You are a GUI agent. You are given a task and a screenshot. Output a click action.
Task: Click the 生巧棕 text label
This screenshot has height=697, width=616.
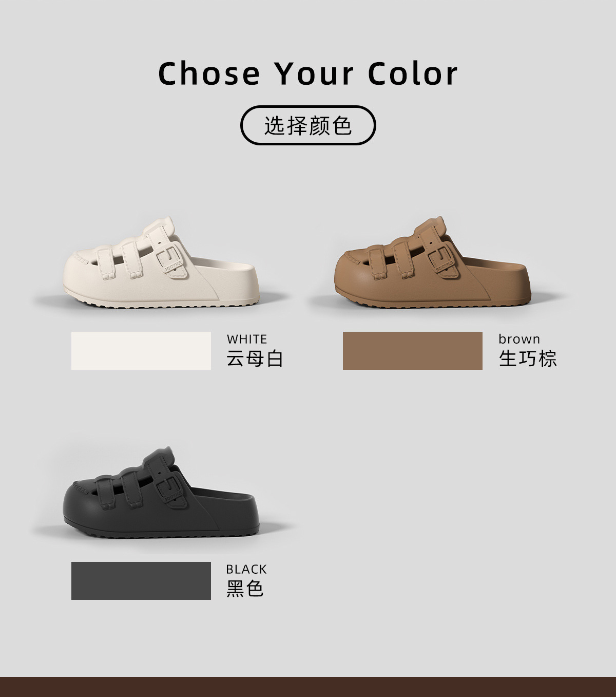(528, 359)
